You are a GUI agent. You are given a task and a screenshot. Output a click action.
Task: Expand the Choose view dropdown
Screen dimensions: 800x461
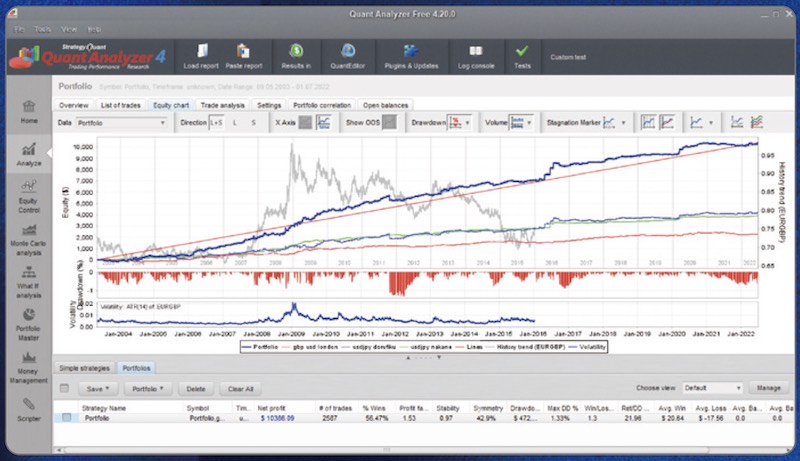(x=712, y=388)
